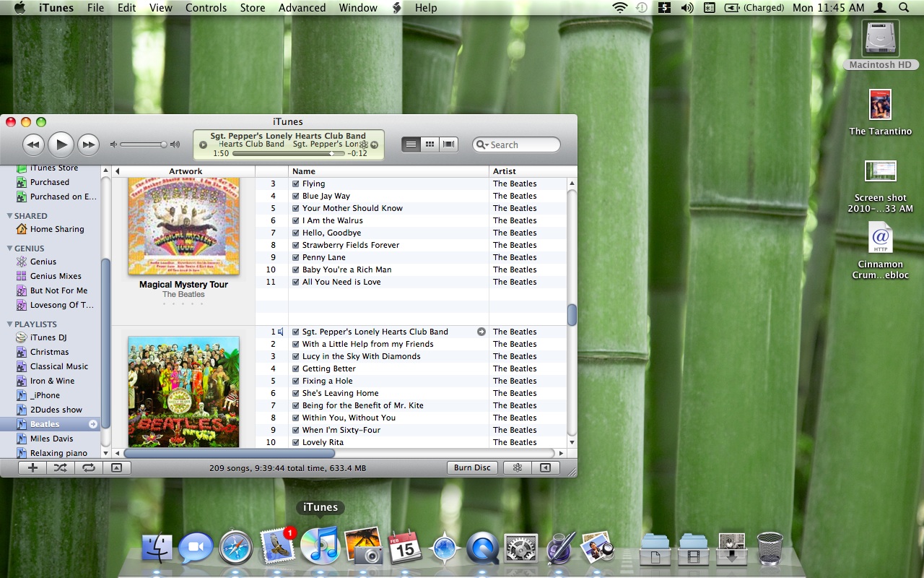Image resolution: width=924 pixels, height=578 pixels.
Task: Uncheck the Flying song checkbox
Action: 295,184
